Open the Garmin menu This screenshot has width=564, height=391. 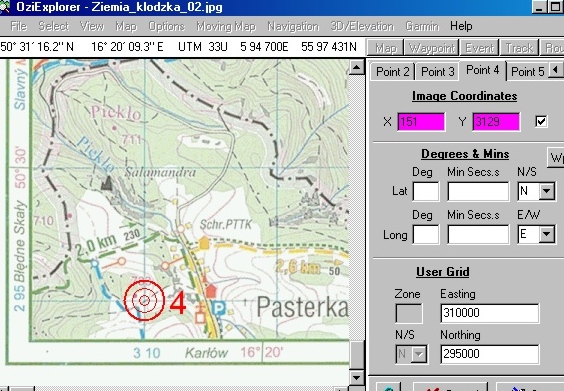[422, 26]
